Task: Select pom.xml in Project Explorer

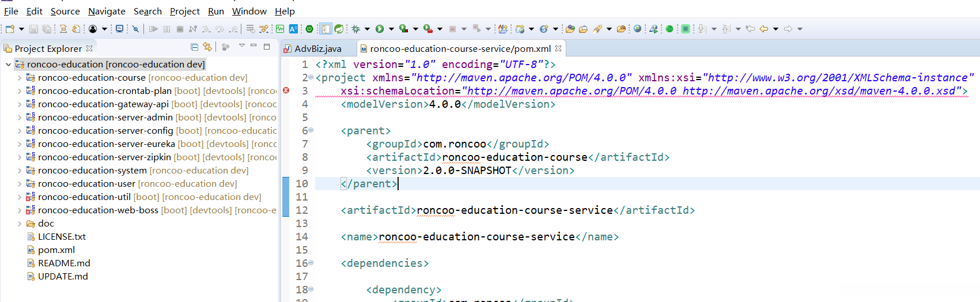Action: coord(56,250)
